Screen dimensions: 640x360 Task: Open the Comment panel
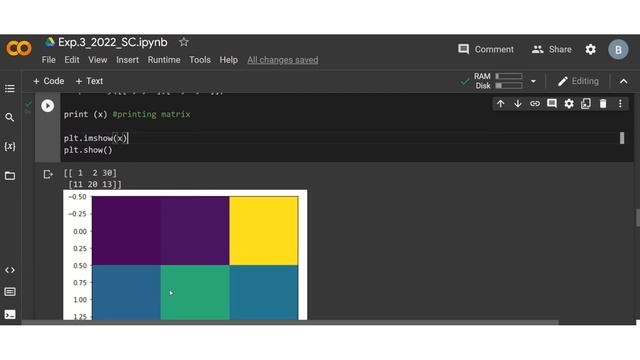tap(486, 49)
